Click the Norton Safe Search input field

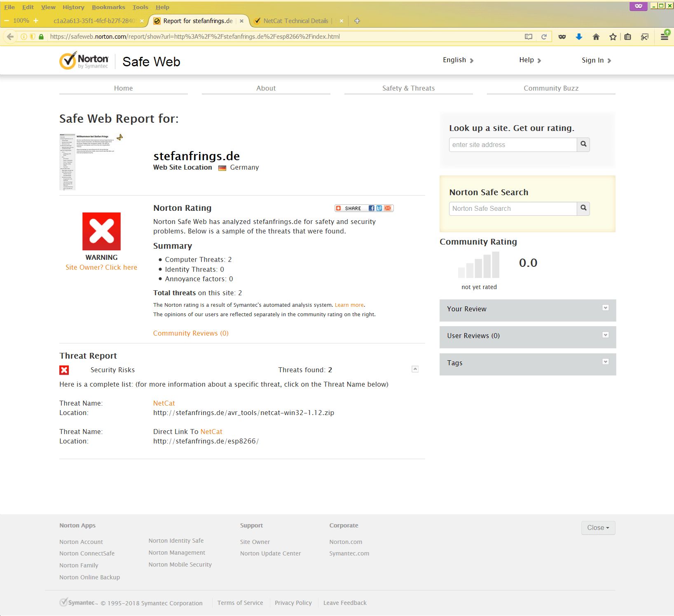click(x=513, y=208)
